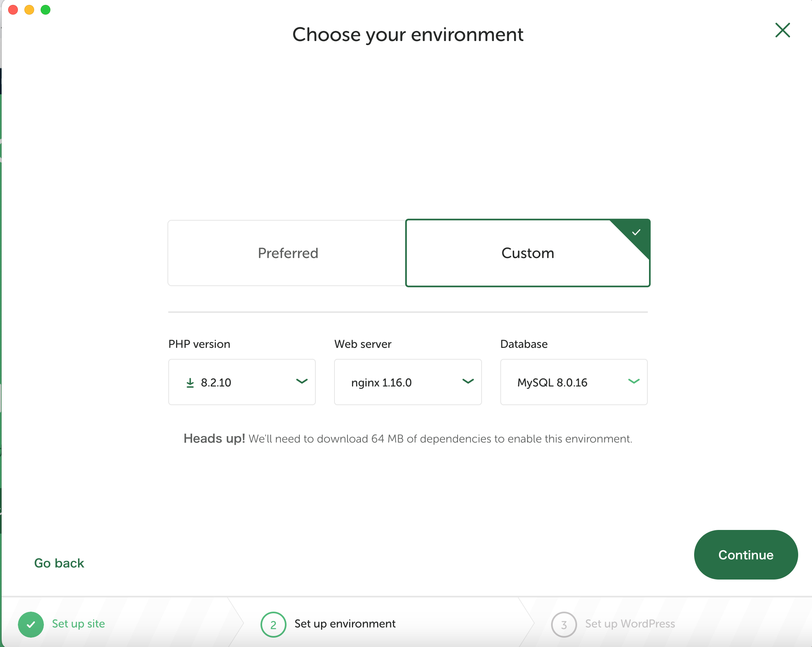Screen dimensions: 812x647
Task: Select the Preferred environment option
Action: coord(287,253)
